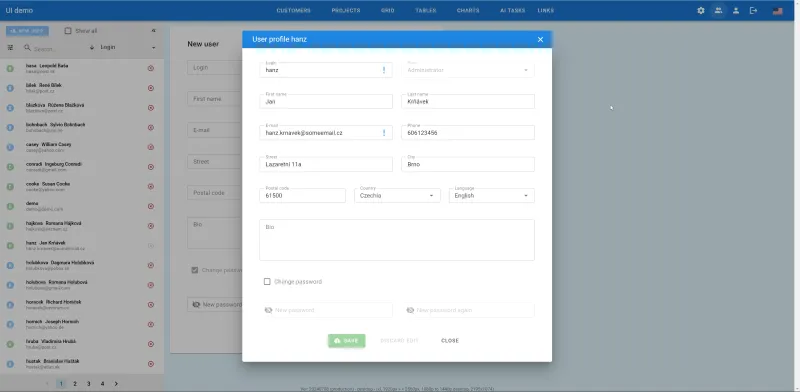Enable Change password checkbox in dialog
This screenshot has height=392, width=800.
tap(267, 282)
